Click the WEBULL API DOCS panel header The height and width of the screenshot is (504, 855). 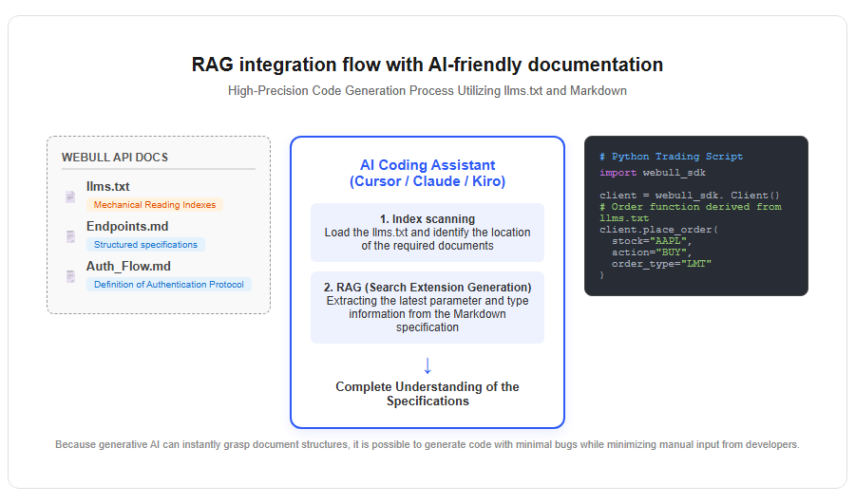click(115, 158)
